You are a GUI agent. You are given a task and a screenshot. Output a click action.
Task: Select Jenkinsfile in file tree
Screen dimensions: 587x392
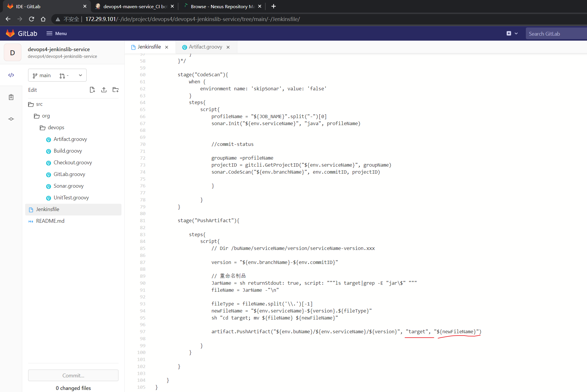coord(73,209)
